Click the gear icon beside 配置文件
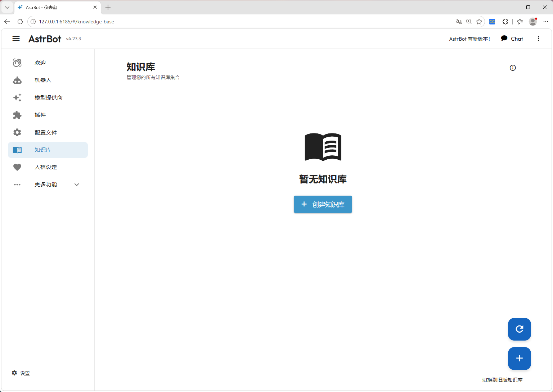The height and width of the screenshot is (392, 553). pos(17,132)
